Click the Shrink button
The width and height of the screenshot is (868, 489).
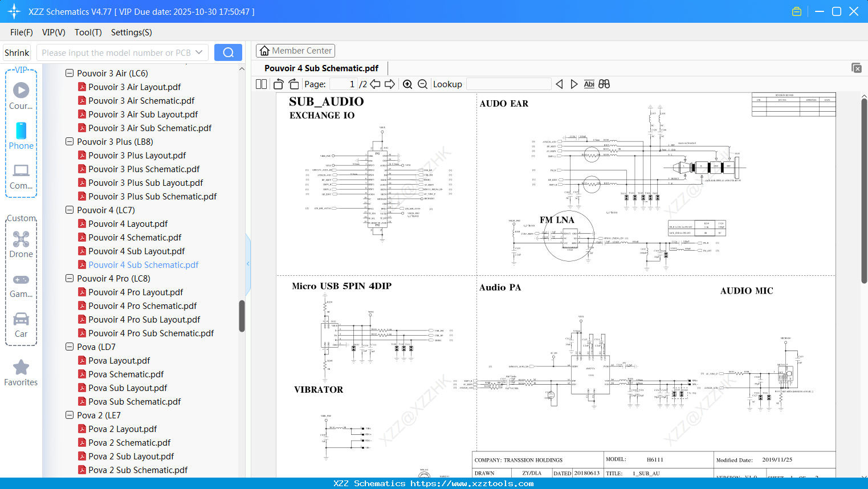point(17,52)
